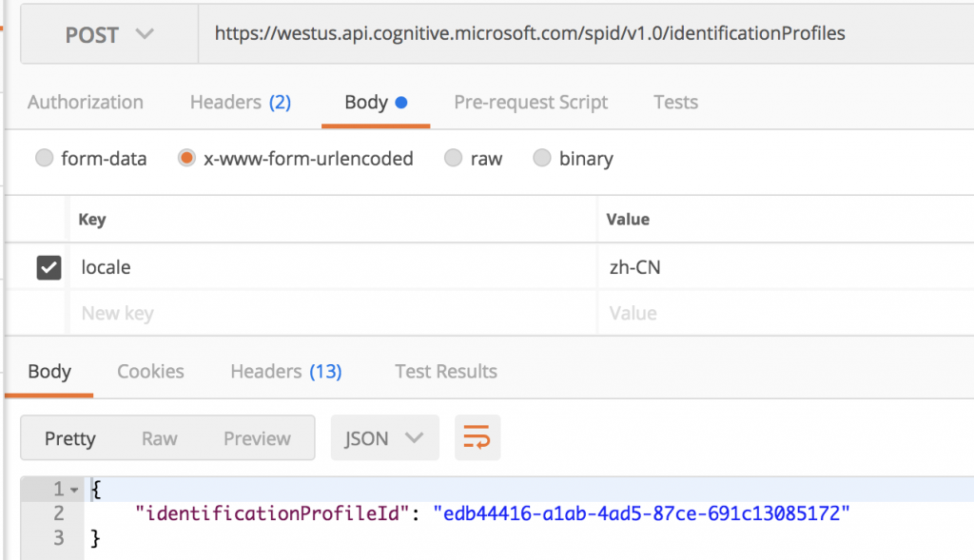Switch response view to Preview

click(257, 438)
